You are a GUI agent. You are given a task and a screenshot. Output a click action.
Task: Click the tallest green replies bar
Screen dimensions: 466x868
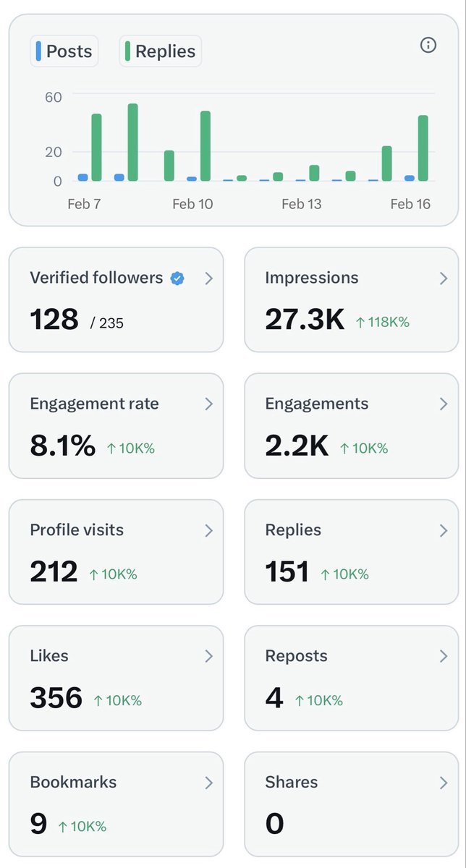pyautogui.click(x=132, y=142)
